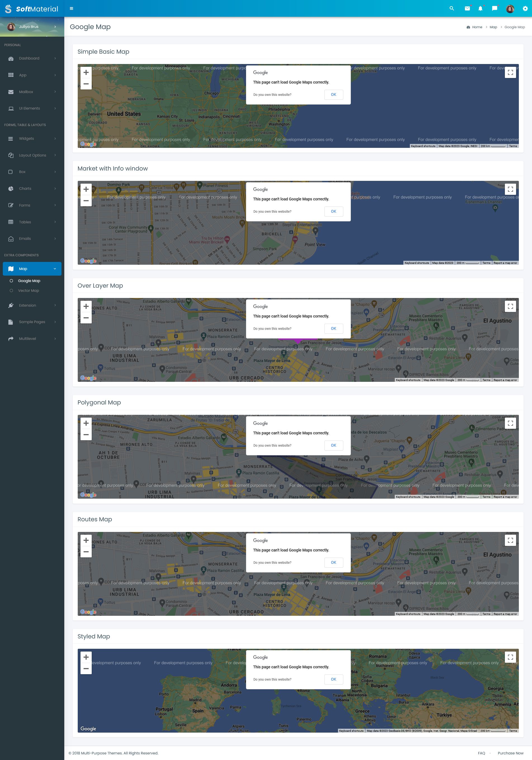The width and height of the screenshot is (532, 760).
Task: Click the user avatar in top bar
Action: (510, 9)
